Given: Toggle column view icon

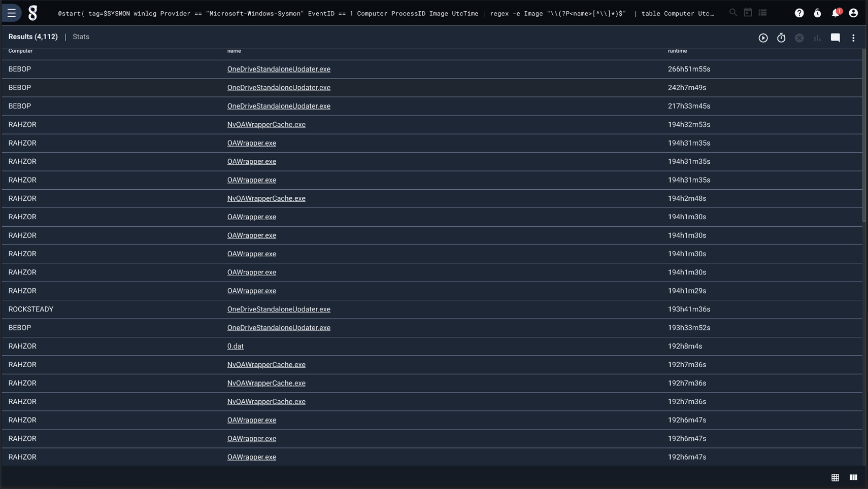Looking at the screenshot, I should click(853, 477).
